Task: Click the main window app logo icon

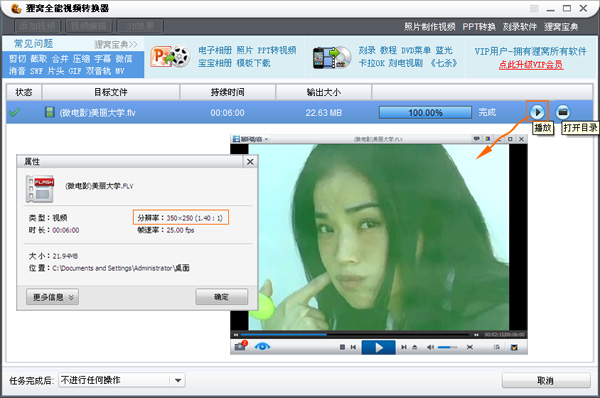Action: point(16,8)
